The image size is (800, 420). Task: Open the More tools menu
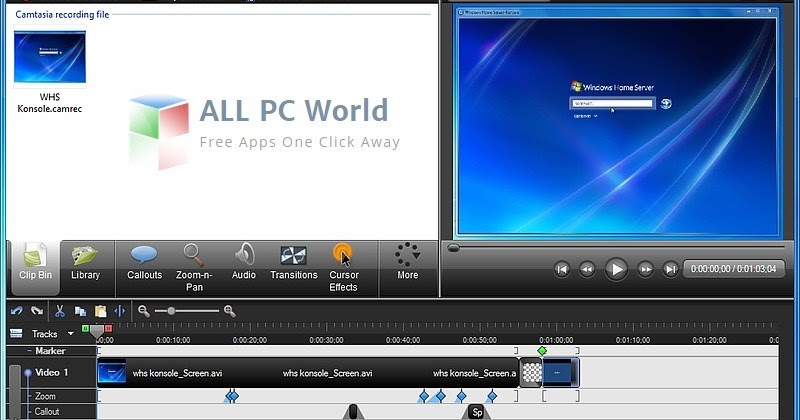408,262
